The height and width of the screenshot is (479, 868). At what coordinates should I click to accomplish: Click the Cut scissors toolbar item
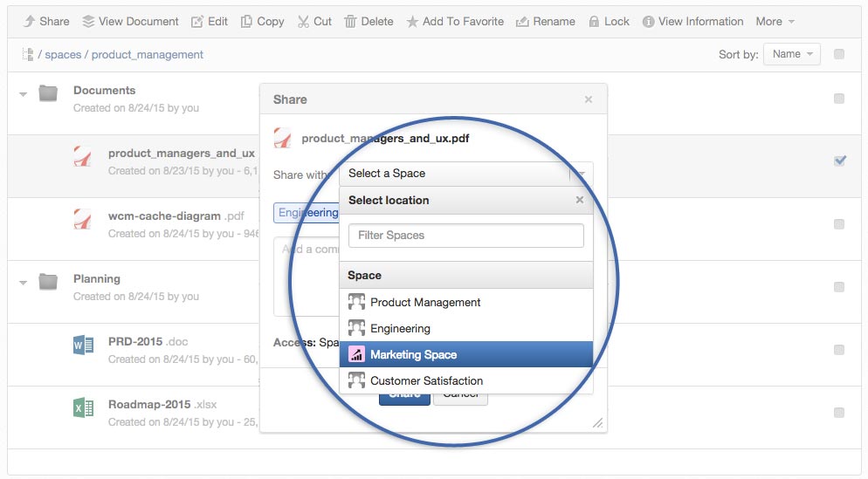[x=314, y=22]
